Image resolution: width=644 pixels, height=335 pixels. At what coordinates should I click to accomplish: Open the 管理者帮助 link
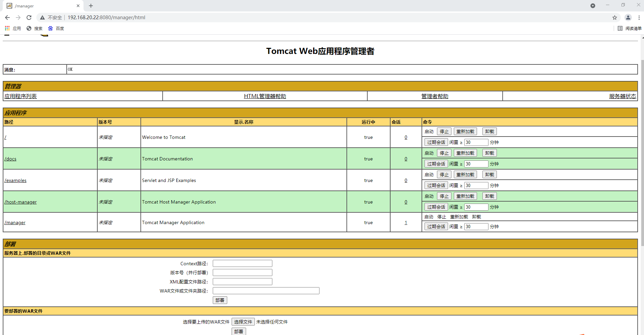point(435,96)
